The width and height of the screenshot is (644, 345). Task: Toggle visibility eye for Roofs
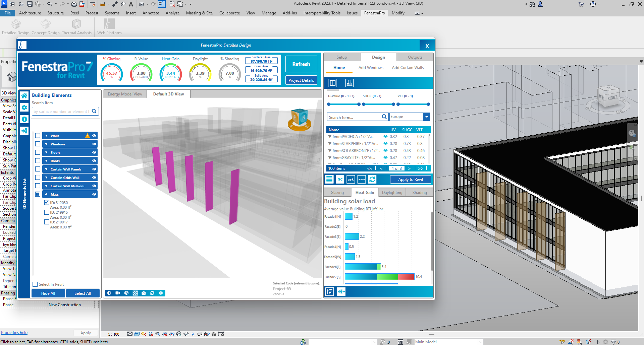pyautogui.click(x=94, y=161)
